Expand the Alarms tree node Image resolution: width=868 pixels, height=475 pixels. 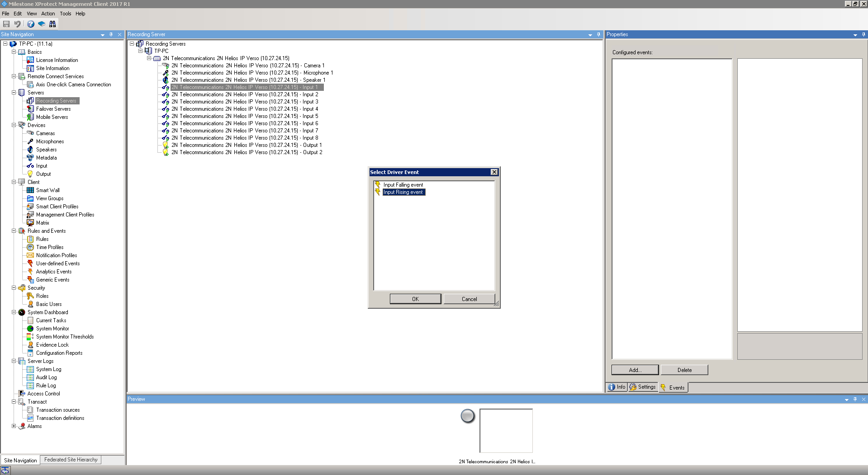coord(14,426)
